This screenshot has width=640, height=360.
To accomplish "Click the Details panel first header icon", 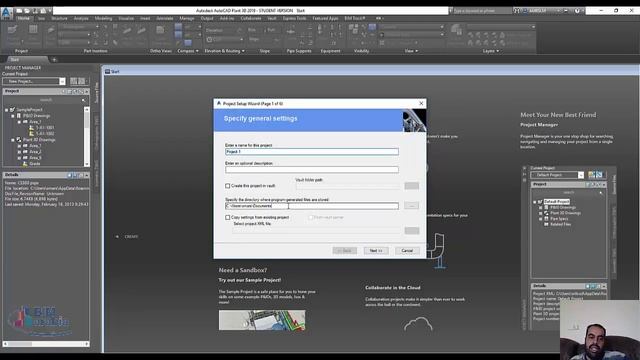I will 69,175.
